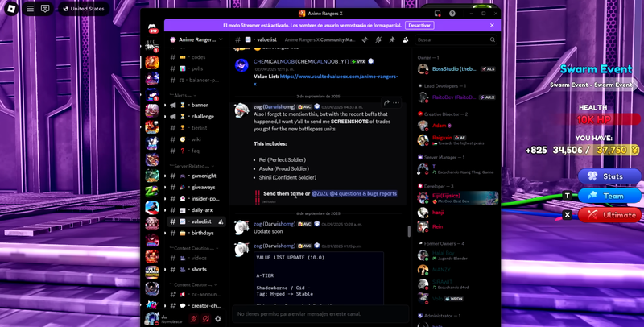Open the Roblox chat bubble icon
644x327 pixels.
point(46,9)
